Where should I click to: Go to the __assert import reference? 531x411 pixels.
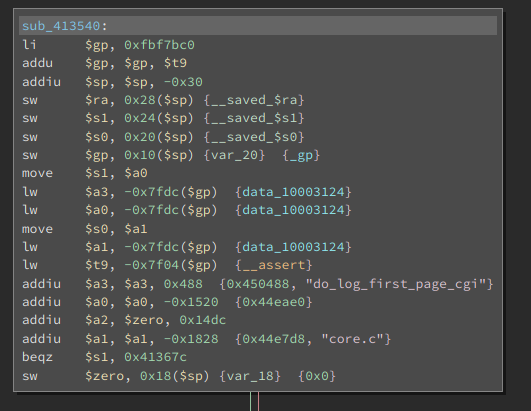(274, 265)
